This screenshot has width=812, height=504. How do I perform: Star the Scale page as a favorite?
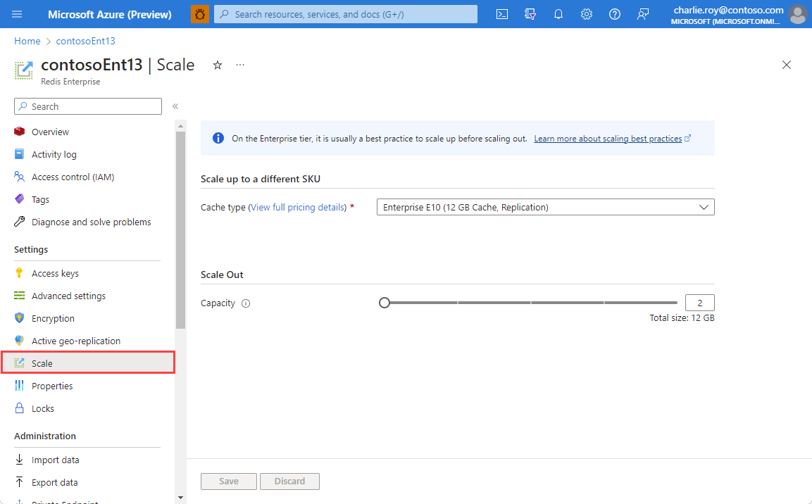[217, 65]
